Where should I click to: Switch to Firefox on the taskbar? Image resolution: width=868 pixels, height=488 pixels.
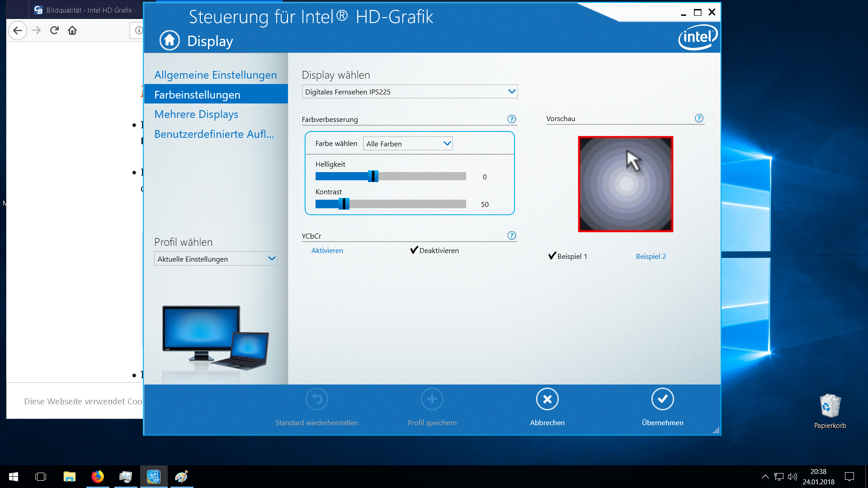[x=97, y=477]
